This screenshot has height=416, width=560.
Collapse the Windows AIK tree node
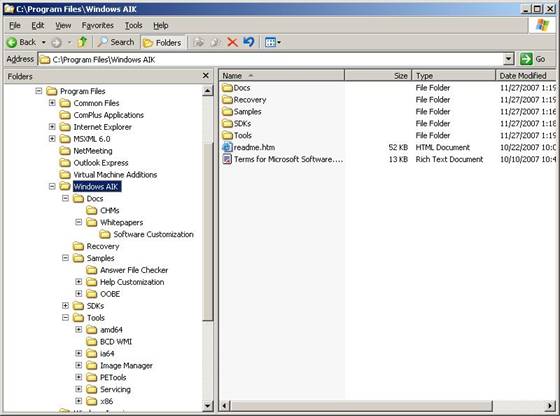click(x=52, y=186)
